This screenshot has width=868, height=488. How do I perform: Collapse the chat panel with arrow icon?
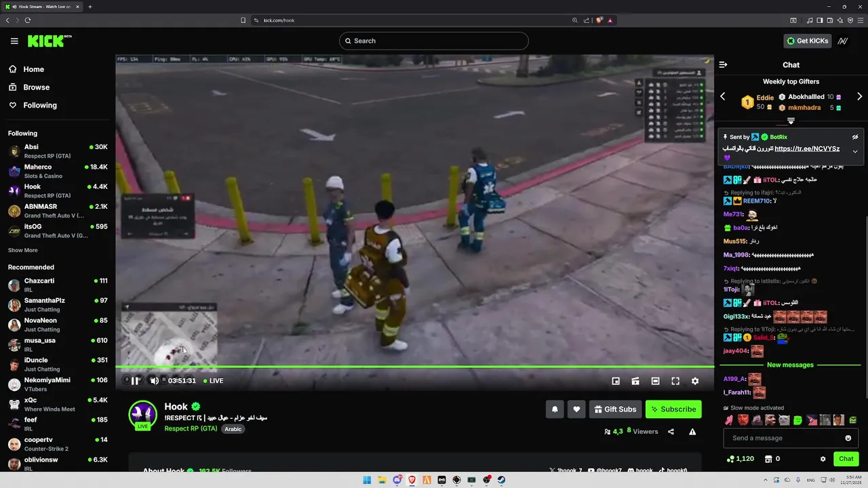(723, 65)
